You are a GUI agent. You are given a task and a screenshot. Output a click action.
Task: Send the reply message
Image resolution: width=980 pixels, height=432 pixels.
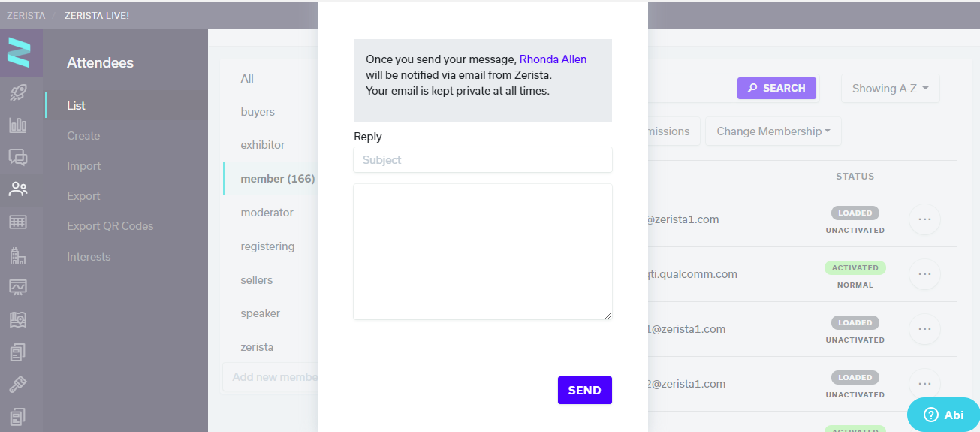[585, 390]
